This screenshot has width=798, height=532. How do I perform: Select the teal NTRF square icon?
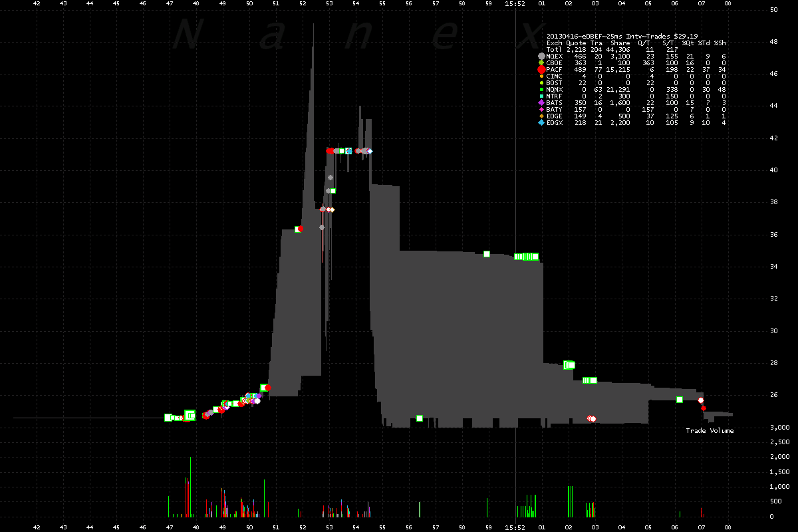click(x=541, y=96)
